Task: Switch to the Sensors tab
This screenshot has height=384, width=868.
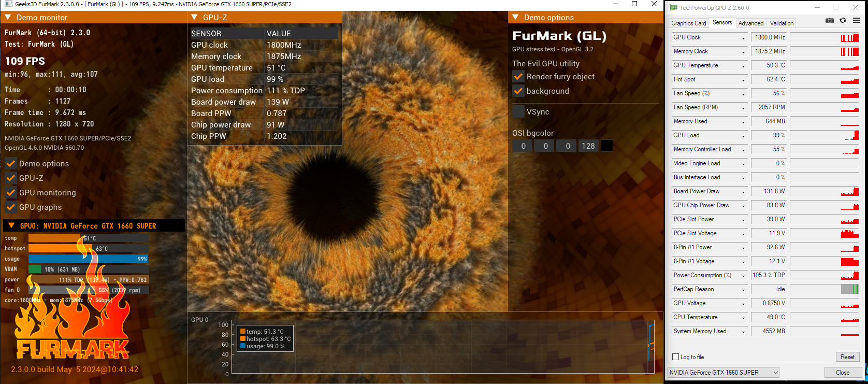Action: [x=722, y=22]
